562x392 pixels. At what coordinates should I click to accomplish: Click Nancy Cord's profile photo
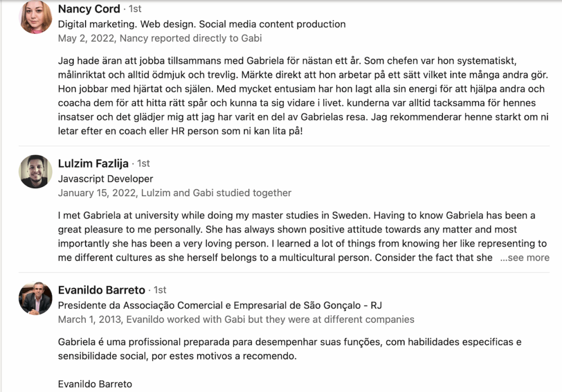pyautogui.click(x=36, y=18)
